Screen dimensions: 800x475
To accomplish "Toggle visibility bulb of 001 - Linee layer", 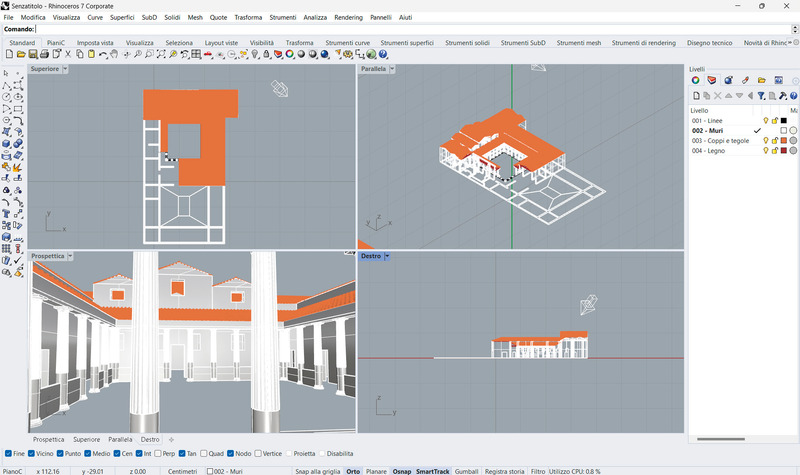I will point(765,120).
